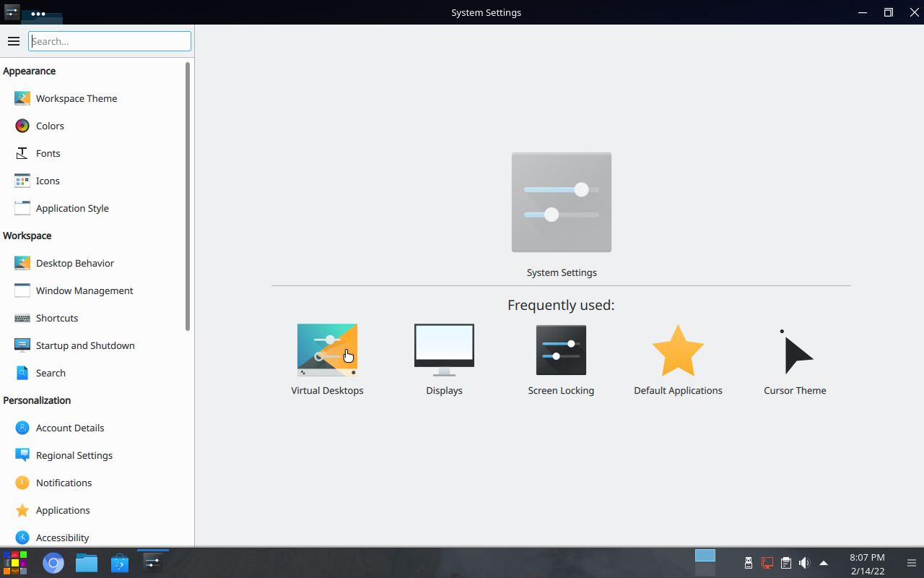Click the three-dots title bar button
The width and height of the screenshot is (924, 578).
coord(38,13)
